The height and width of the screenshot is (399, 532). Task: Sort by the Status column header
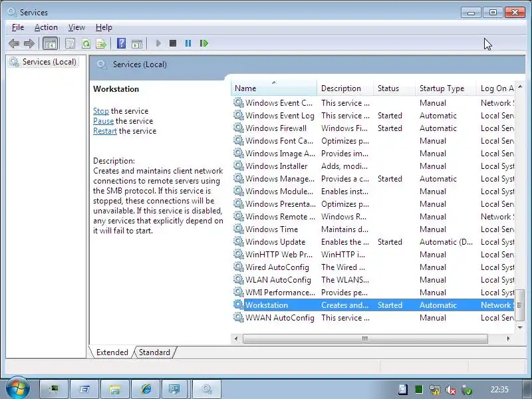pos(394,88)
